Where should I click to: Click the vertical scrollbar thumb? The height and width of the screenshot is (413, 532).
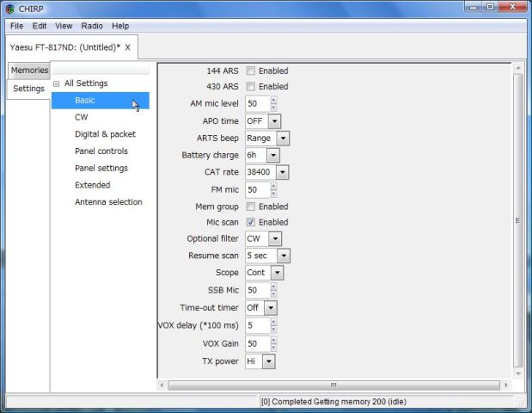point(518,220)
